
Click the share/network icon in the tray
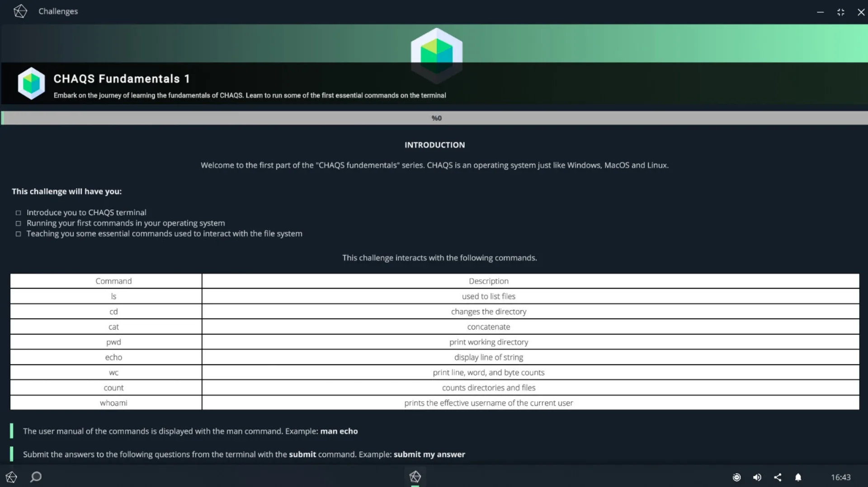pyautogui.click(x=778, y=478)
